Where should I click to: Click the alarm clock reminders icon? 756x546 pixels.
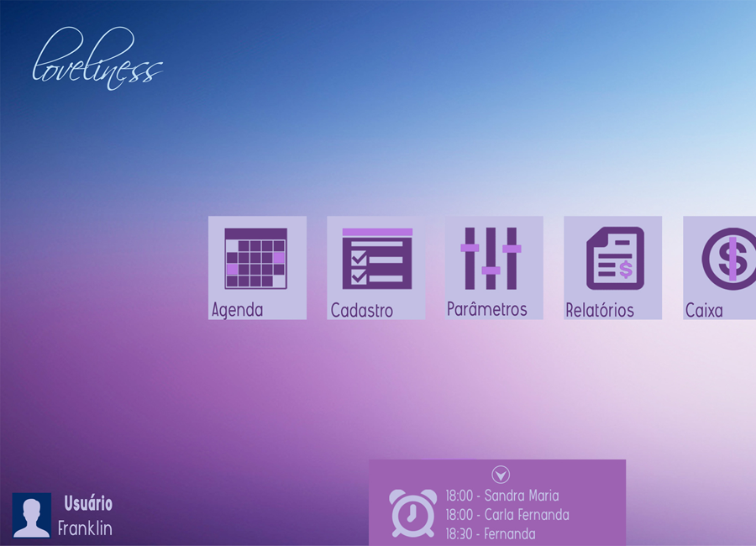(x=412, y=512)
